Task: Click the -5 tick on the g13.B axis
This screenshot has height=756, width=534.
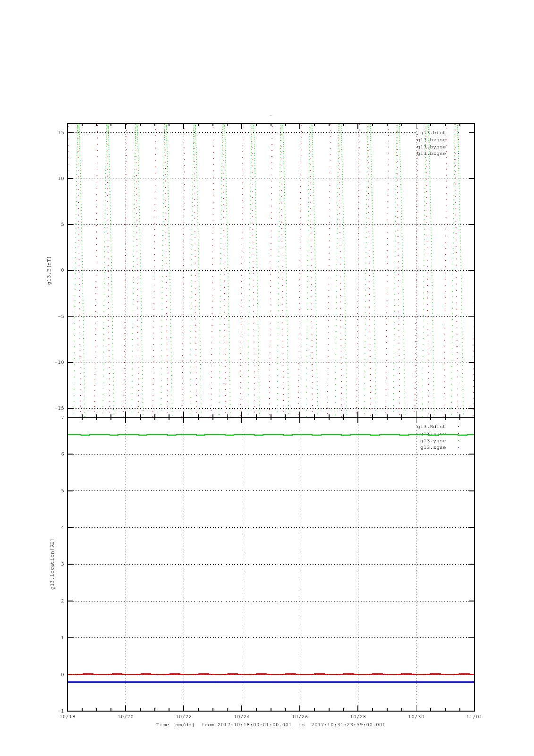Action: click(x=61, y=317)
